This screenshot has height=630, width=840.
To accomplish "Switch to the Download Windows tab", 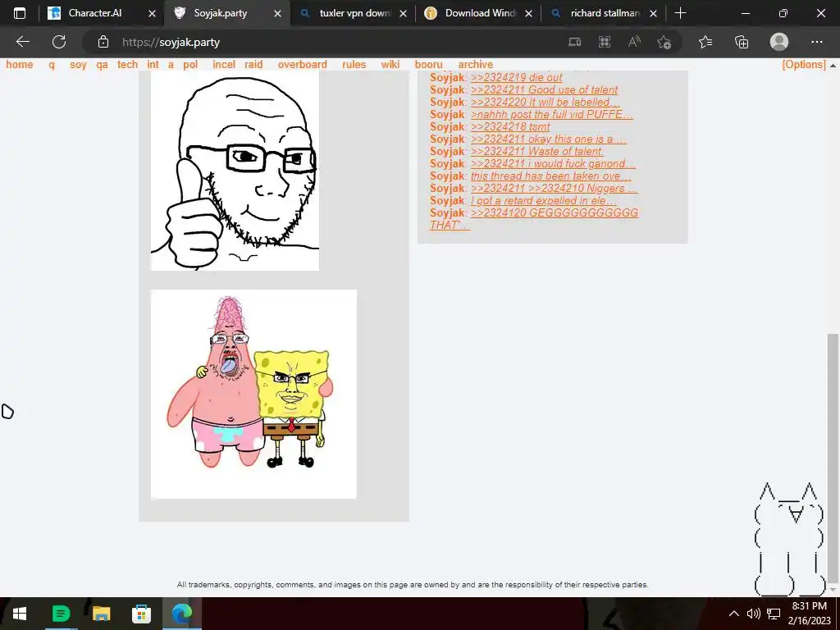I will coord(479,13).
